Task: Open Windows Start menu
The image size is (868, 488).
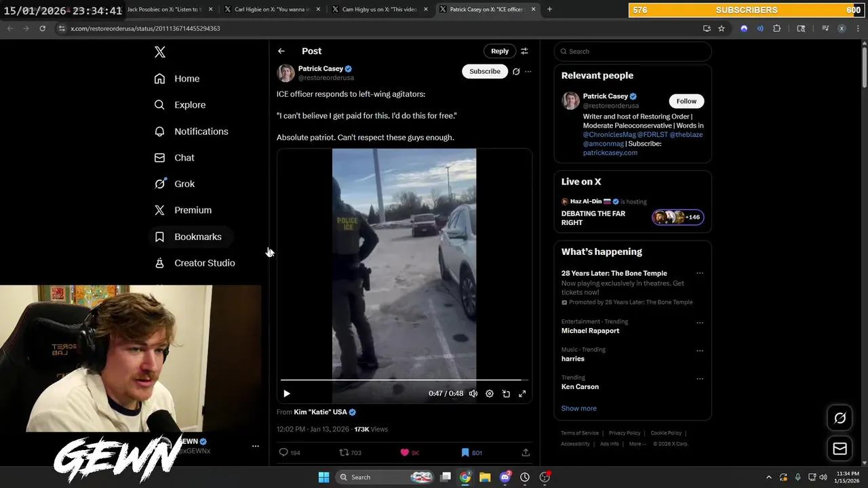Action: tap(323, 477)
